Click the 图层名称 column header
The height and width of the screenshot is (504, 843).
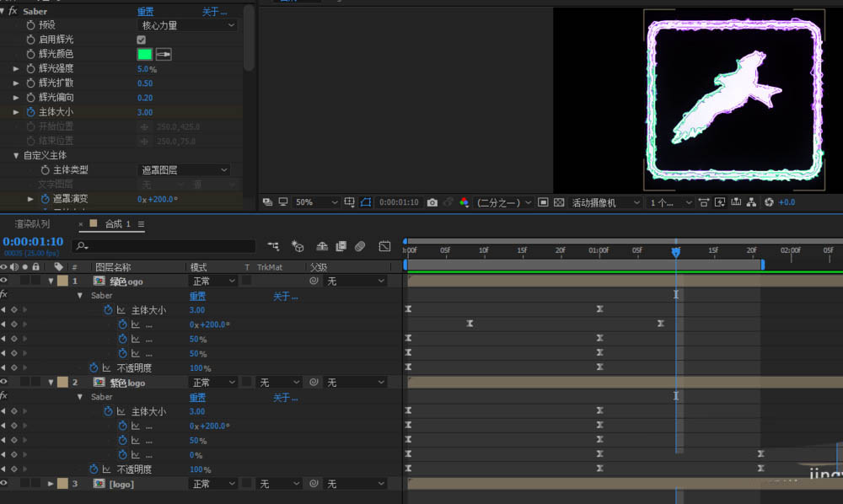coord(114,267)
